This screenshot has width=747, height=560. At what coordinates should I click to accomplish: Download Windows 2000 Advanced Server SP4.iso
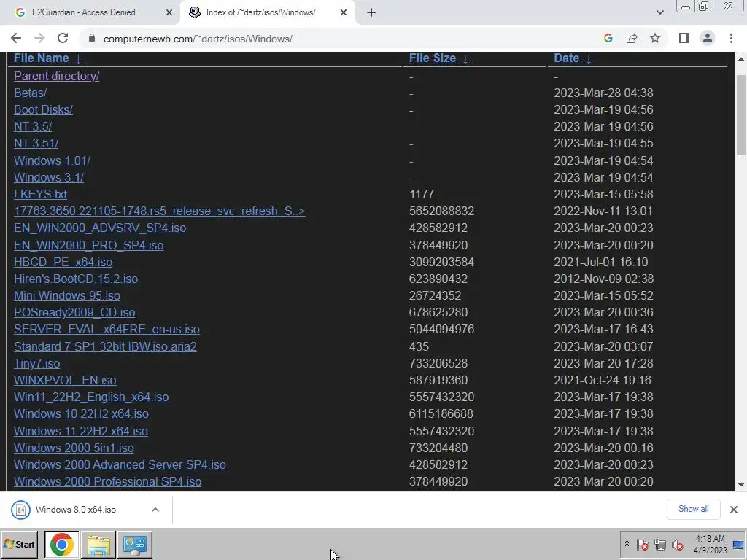point(120,464)
